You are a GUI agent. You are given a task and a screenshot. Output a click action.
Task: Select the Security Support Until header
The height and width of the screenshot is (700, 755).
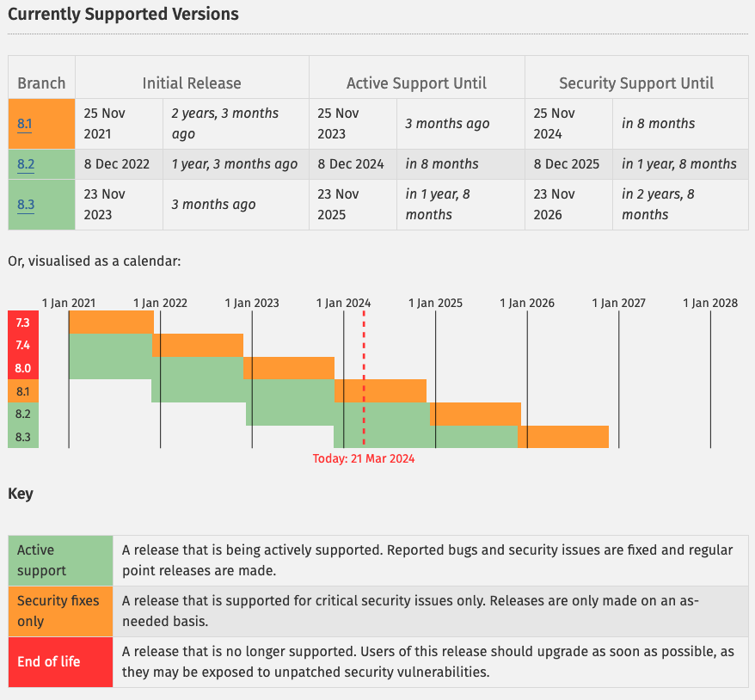636,83
